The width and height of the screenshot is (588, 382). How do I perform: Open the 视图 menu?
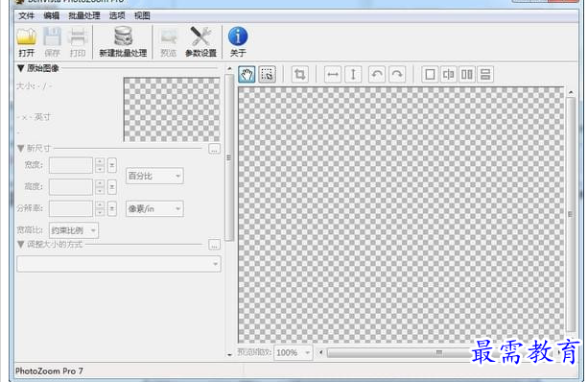tap(142, 15)
